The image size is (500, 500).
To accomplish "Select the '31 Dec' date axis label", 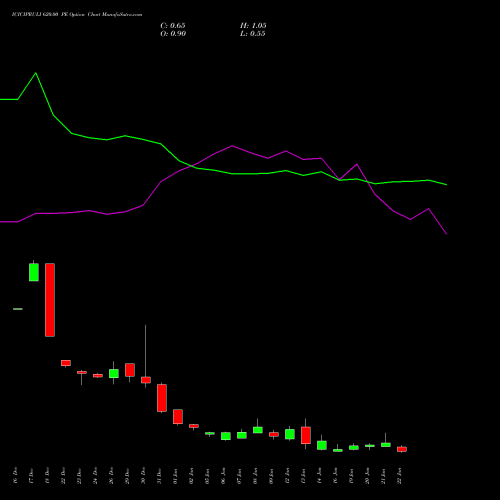I will (160, 475).
